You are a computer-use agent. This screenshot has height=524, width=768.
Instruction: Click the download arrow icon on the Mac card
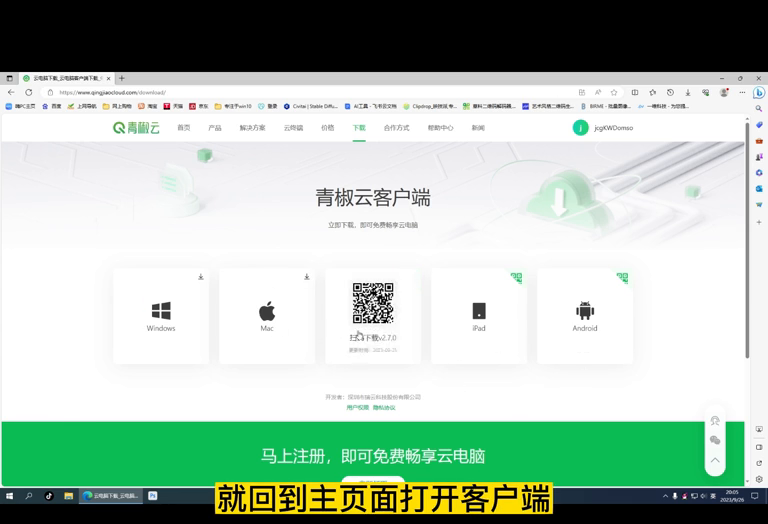(307, 277)
